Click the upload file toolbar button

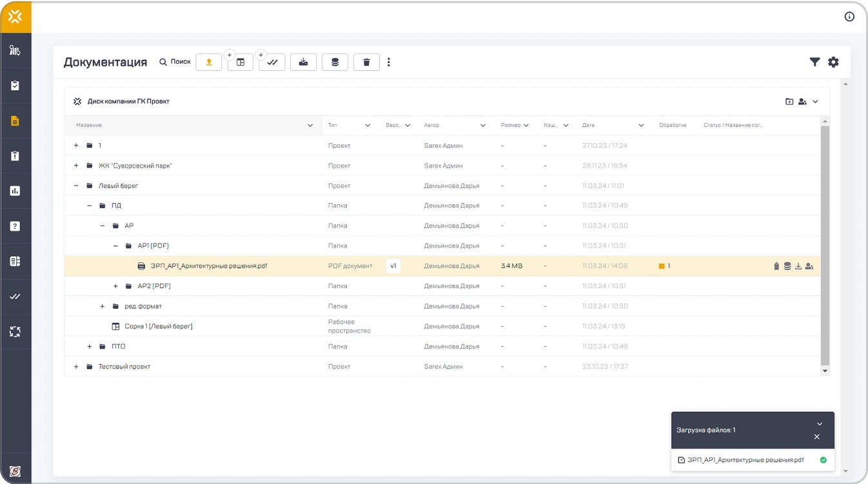[208, 62]
